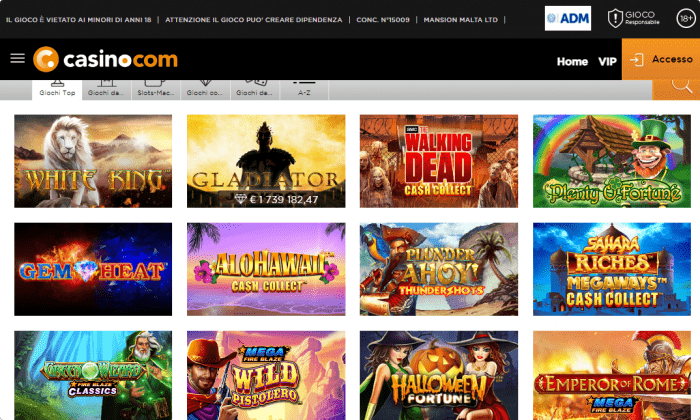Open the Slots-Mac.. tab
The width and height of the screenshot is (700, 420).
pyautogui.click(x=155, y=90)
